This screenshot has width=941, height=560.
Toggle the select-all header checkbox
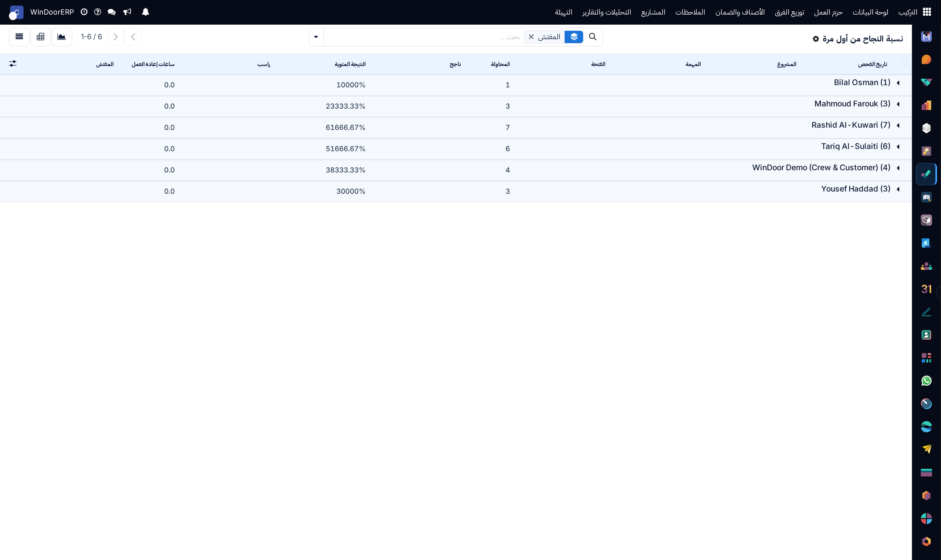click(904, 62)
